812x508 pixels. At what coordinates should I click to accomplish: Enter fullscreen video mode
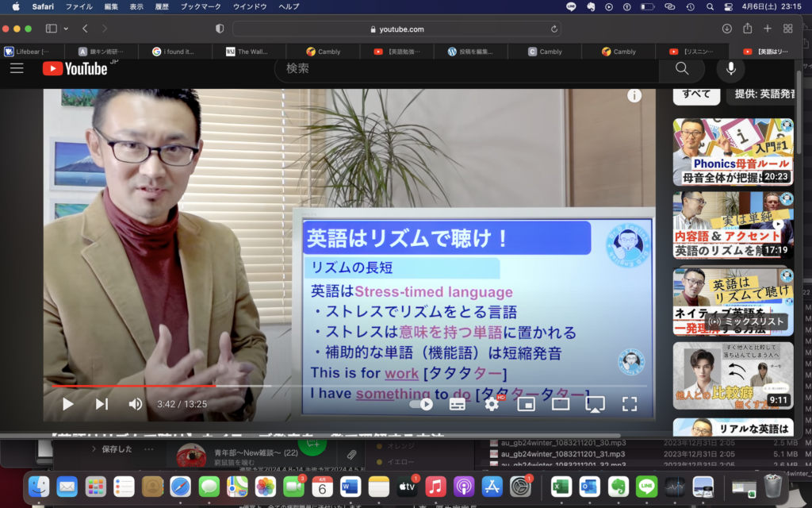tap(630, 404)
